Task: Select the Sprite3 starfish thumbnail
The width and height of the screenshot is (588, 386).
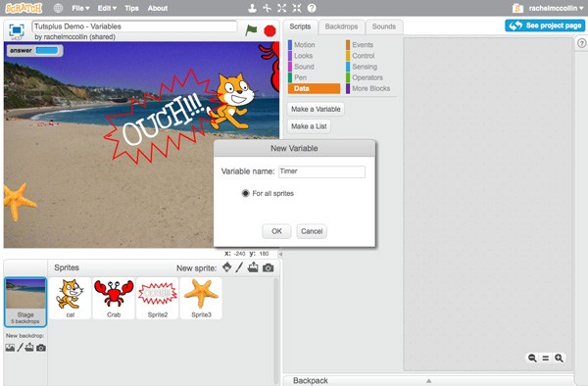Action: point(201,298)
